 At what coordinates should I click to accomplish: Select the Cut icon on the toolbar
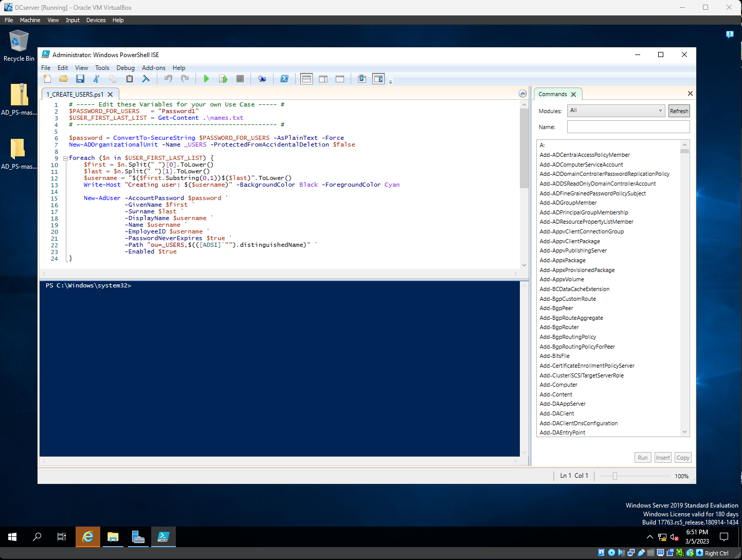(x=96, y=79)
